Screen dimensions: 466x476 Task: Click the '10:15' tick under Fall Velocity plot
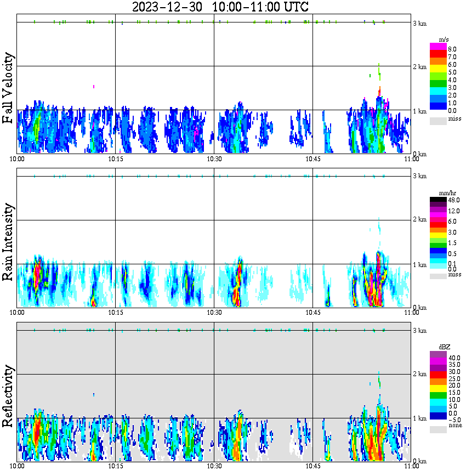[x=116, y=159]
